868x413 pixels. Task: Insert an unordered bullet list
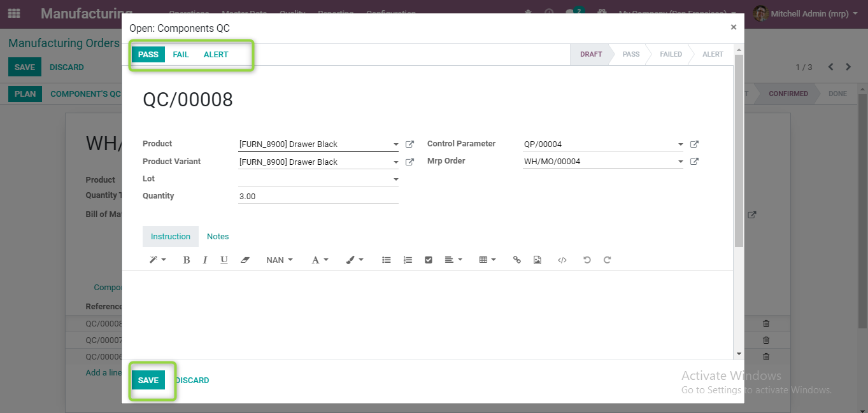[386, 260]
